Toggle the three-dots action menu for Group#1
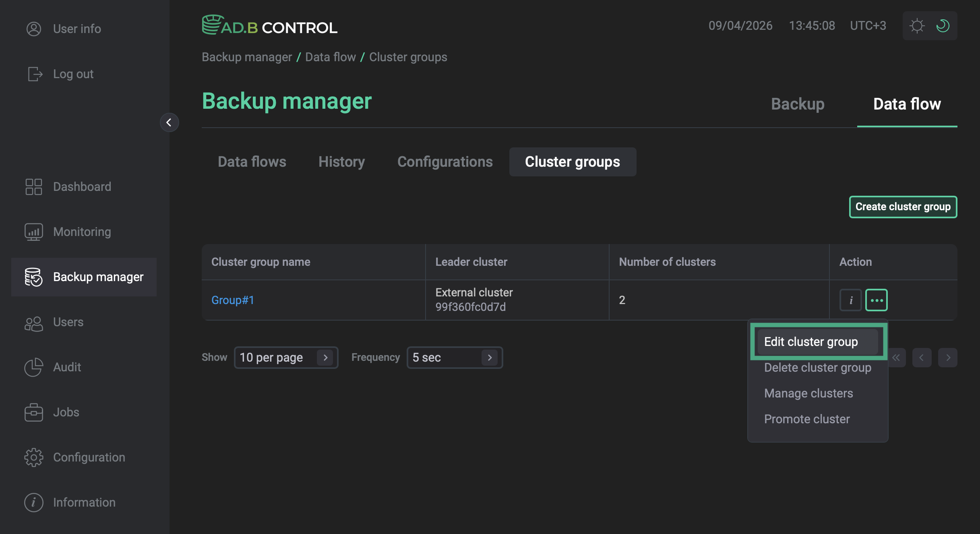The height and width of the screenshot is (534, 980). coord(876,300)
